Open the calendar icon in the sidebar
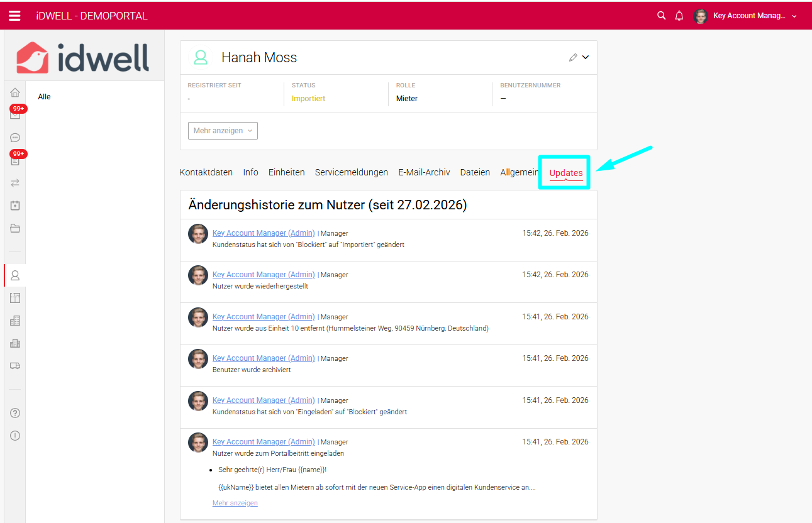This screenshot has height=523, width=812. [15, 206]
